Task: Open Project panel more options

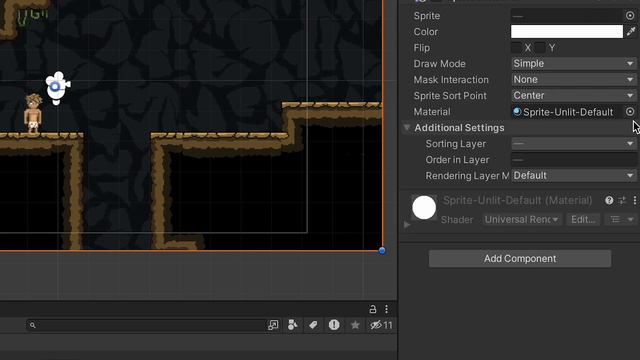Action: tap(386, 309)
